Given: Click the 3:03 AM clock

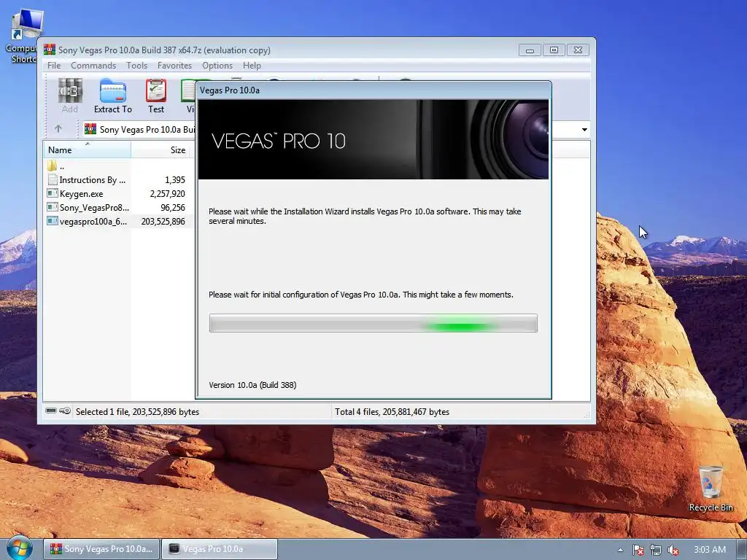Looking at the screenshot, I should click(710, 550).
